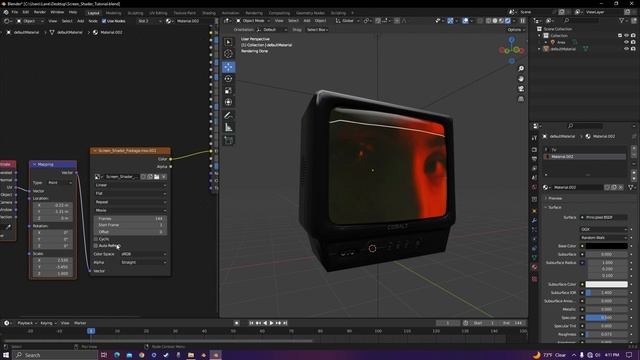
Task: Switch to the Geometry Nodes workspace tab
Action: click(x=310, y=13)
